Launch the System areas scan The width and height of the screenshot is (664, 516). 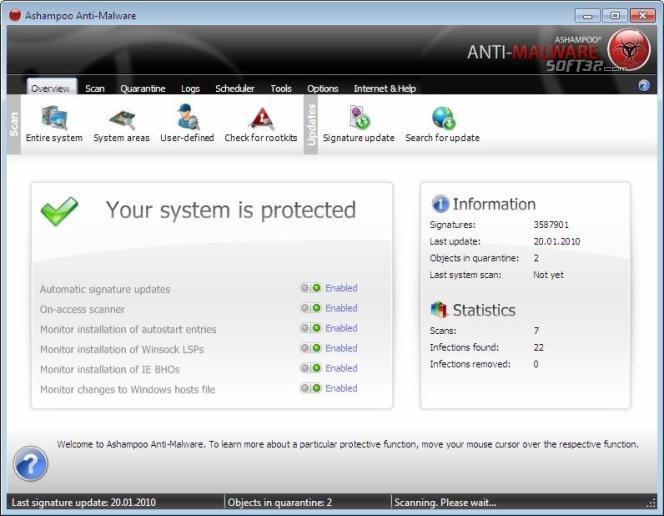tap(122, 124)
